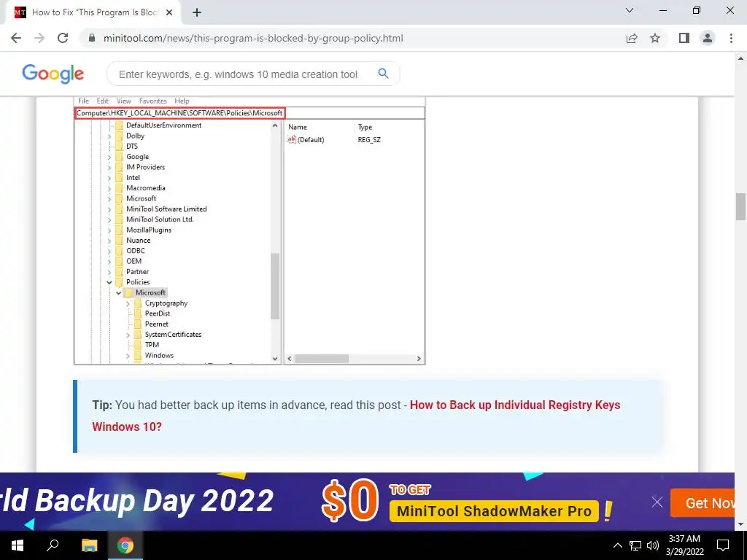Show hidden system tray icons
Viewport: 747px width, 560px height.
[x=617, y=545]
